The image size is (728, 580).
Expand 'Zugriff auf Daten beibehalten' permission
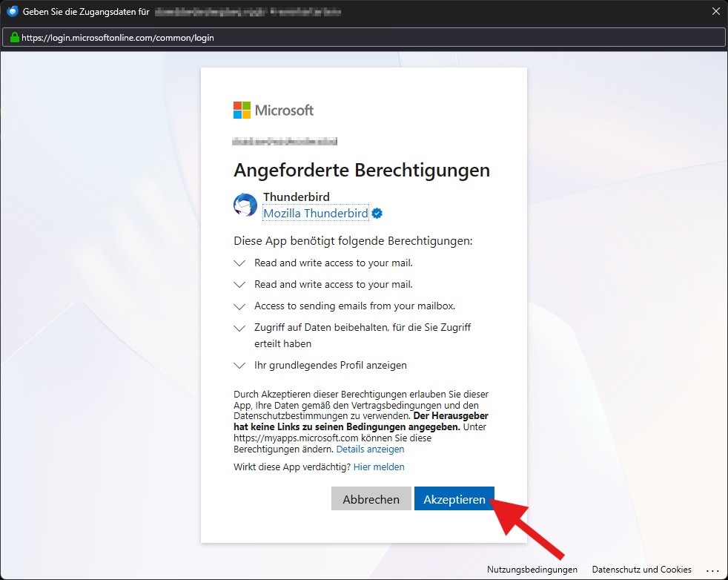click(239, 328)
